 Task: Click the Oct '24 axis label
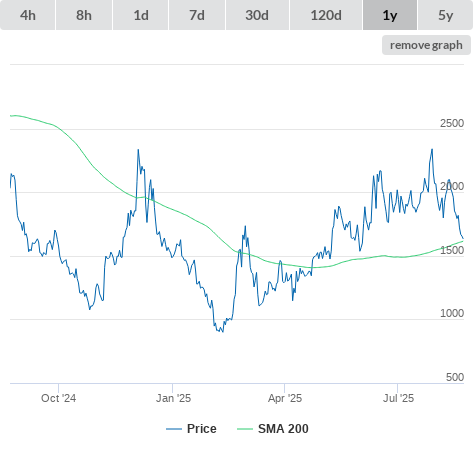tap(58, 398)
